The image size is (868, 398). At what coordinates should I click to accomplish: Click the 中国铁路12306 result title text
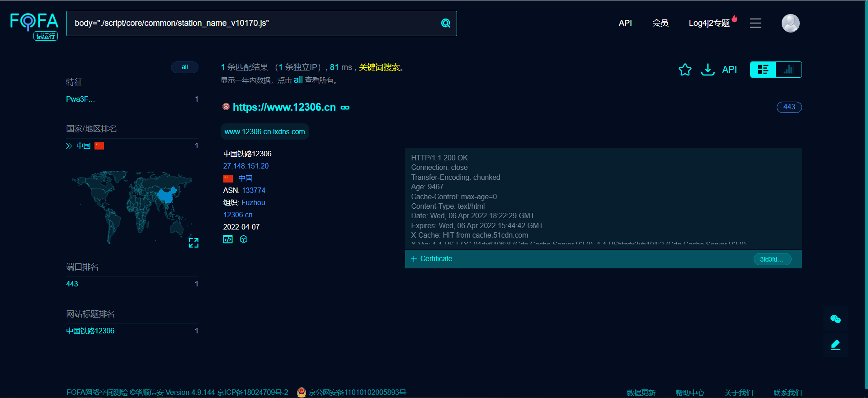pyautogui.click(x=247, y=154)
